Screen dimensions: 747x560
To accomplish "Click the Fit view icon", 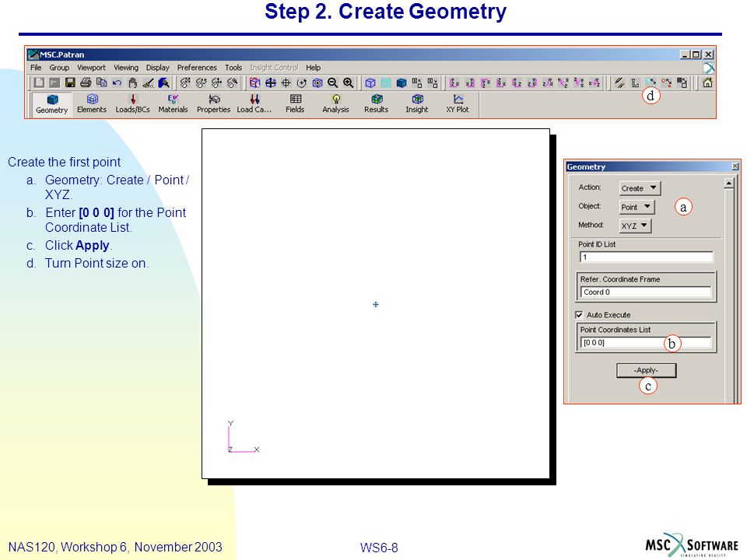I will click(270, 83).
